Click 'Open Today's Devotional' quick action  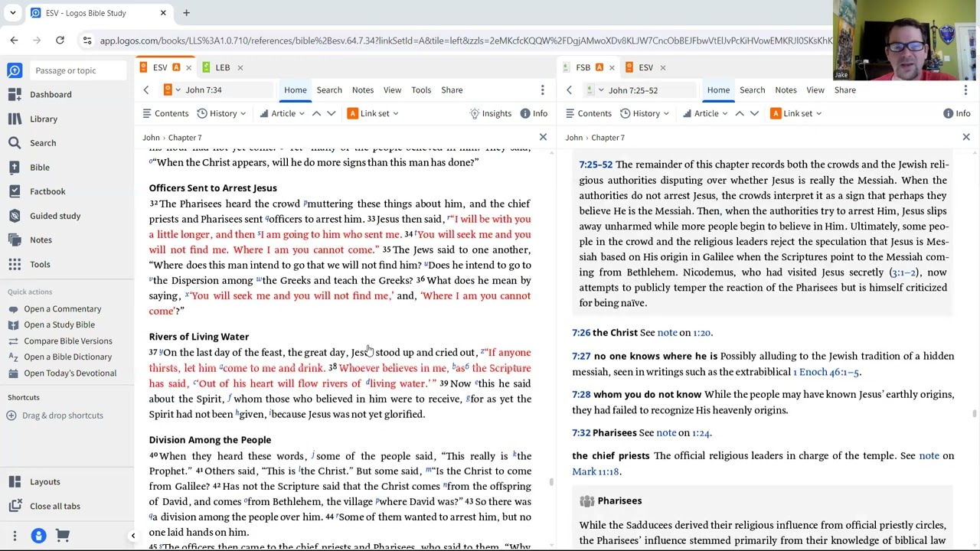pyautogui.click(x=62, y=373)
